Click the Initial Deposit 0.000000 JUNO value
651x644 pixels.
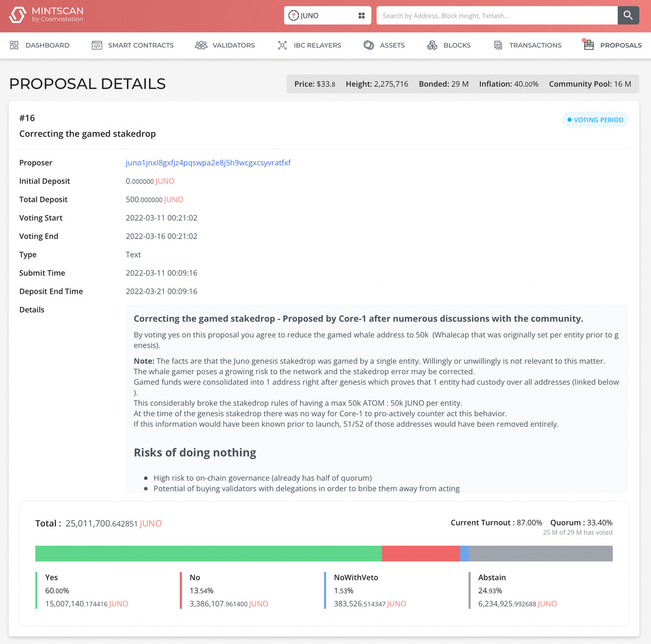pos(150,181)
